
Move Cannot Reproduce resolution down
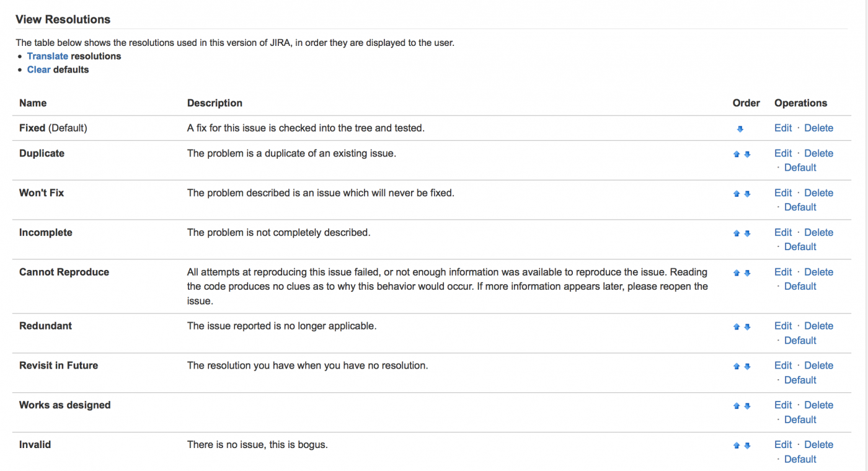747,273
